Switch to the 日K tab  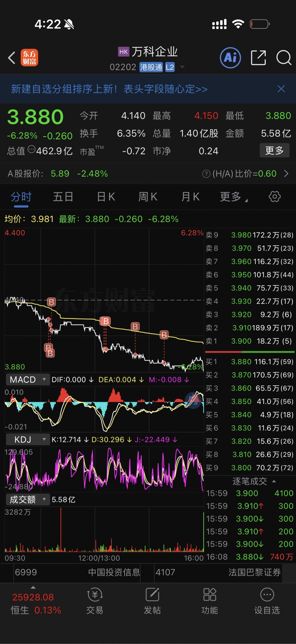tap(106, 197)
